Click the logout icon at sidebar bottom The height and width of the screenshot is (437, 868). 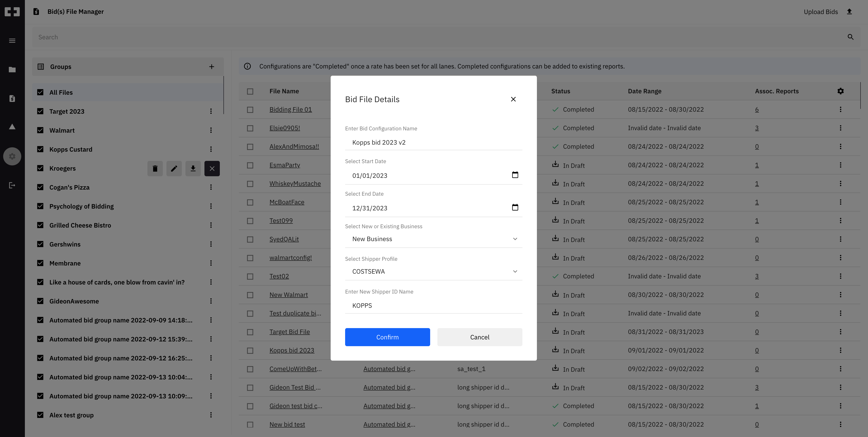pyautogui.click(x=12, y=185)
